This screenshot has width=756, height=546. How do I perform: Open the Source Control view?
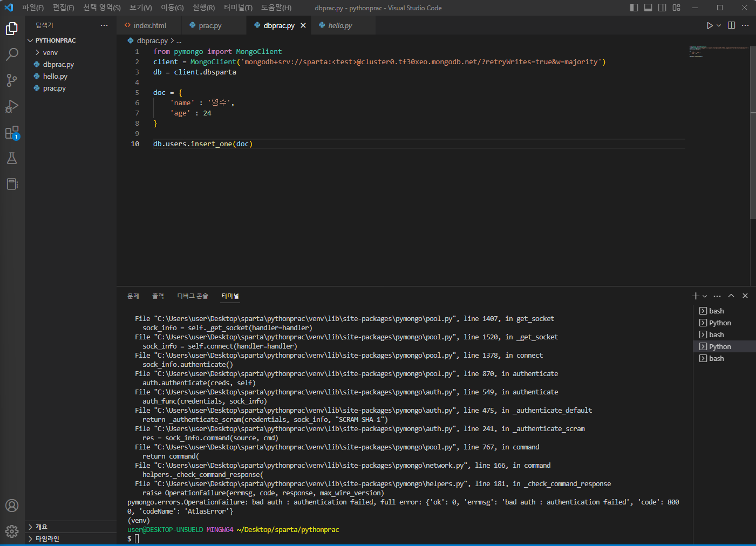click(12, 80)
